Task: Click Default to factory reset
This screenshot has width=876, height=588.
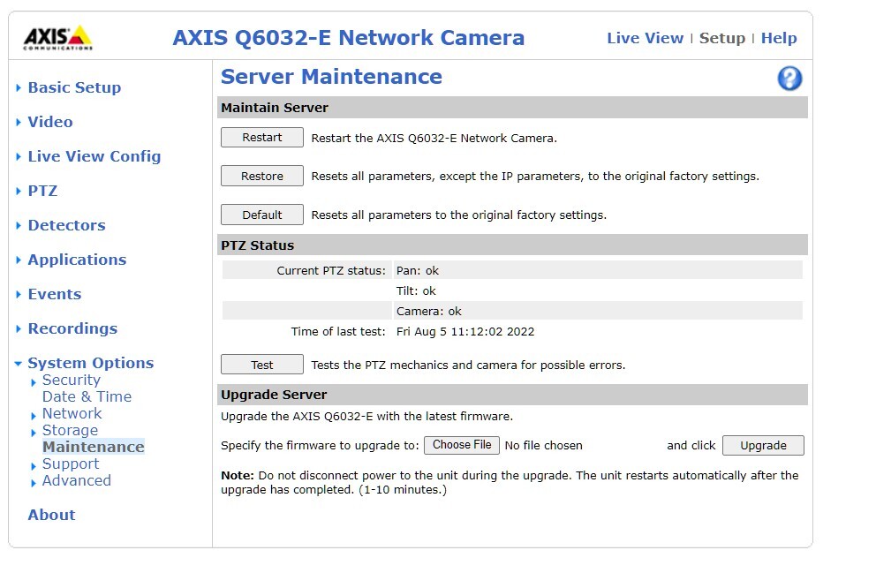Action: pyautogui.click(x=261, y=214)
